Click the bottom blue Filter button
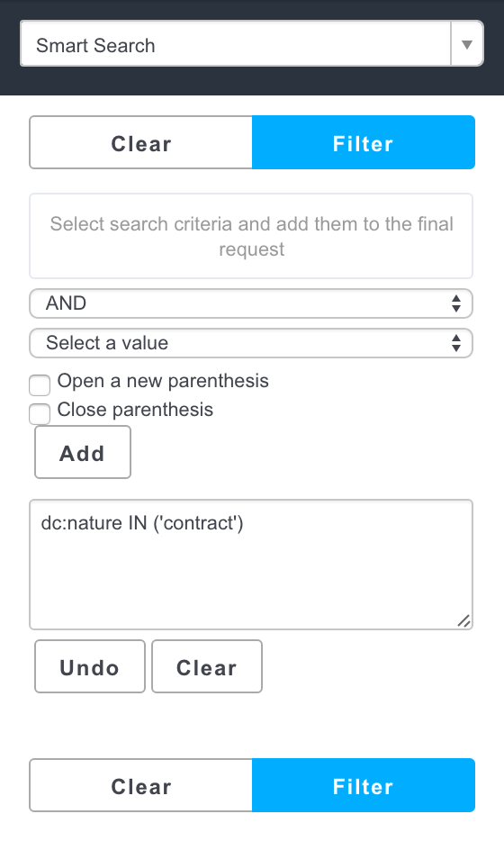504x850 pixels. coord(363,785)
